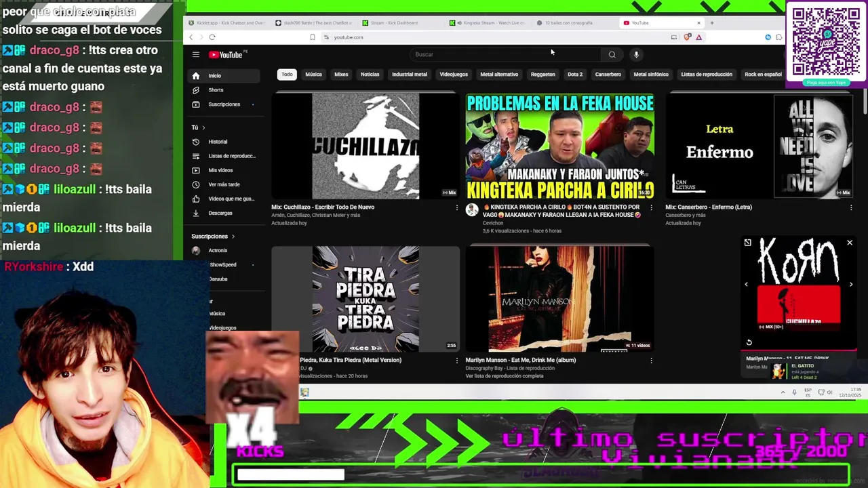
Task: Select the Música filter chip
Action: point(313,75)
